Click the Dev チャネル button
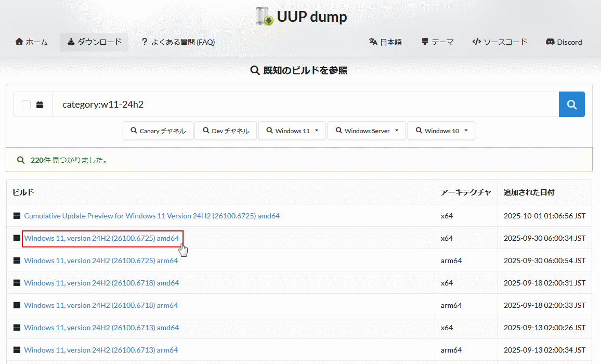 (x=226, y=131)
